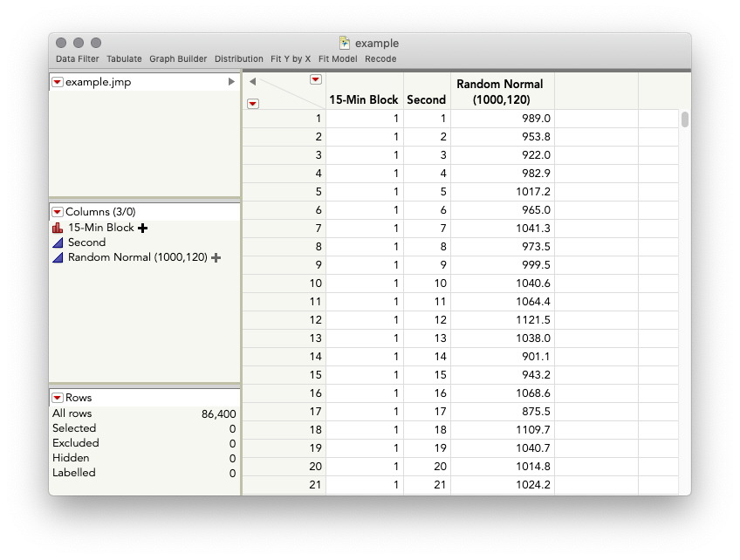Collapse the side panels with the left arrow

tap(252, 82)
